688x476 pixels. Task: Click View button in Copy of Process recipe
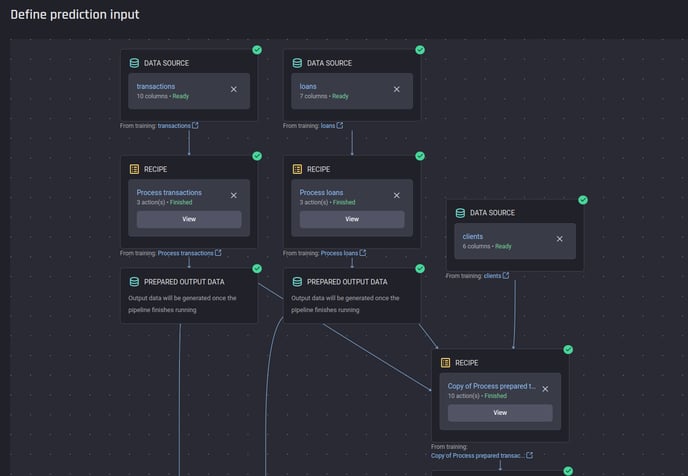[500, 412]
